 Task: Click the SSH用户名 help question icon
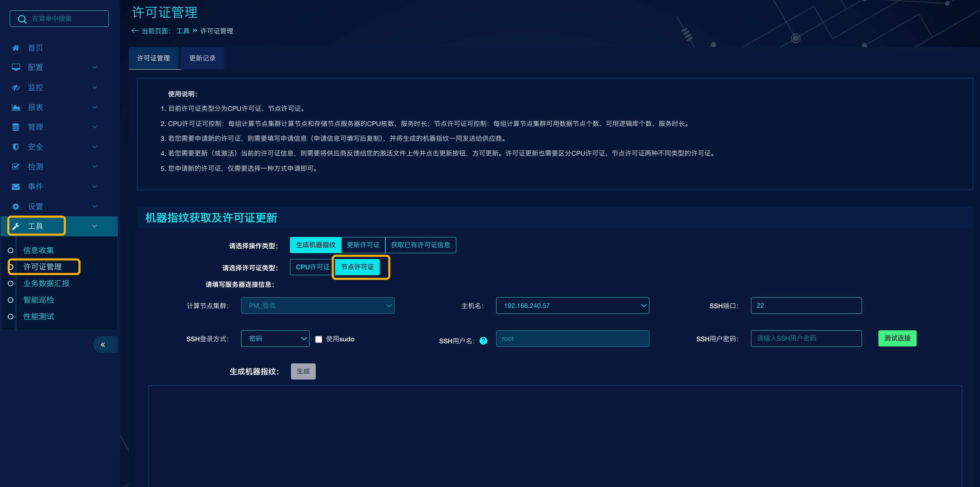coord(483,341)
